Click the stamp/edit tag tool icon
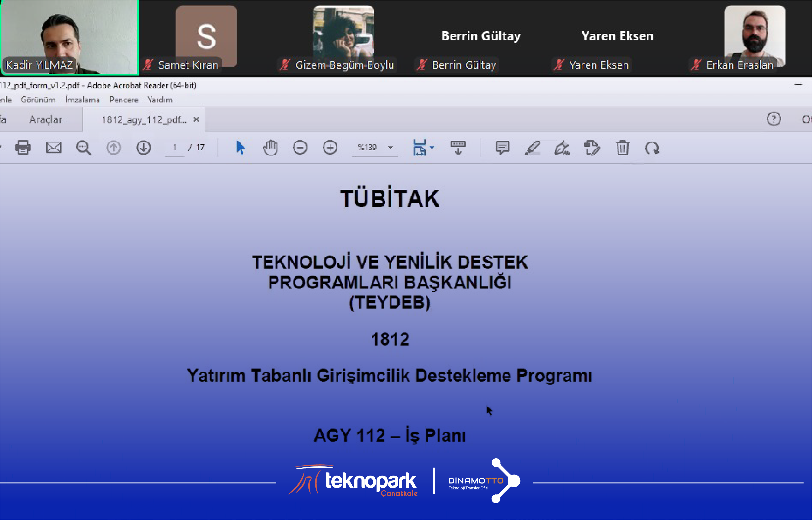 (592, 147)
